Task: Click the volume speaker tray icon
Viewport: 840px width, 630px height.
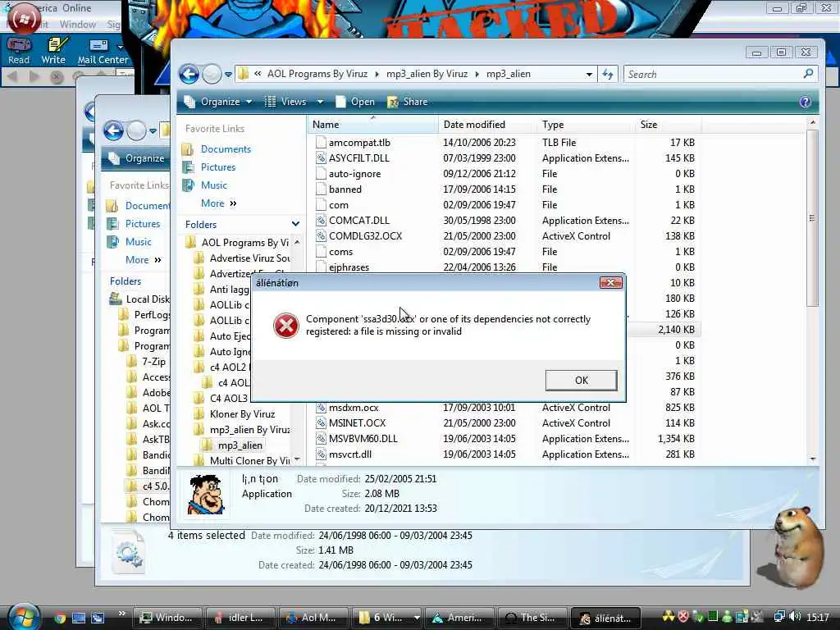Action: pyautogui.click(x=795, y=617)
